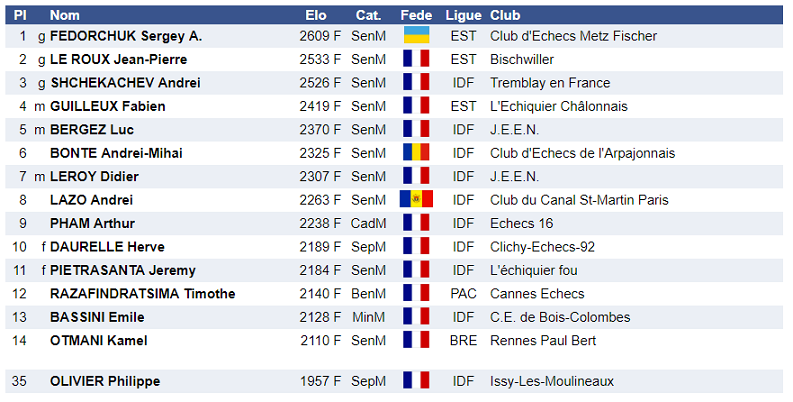Click the Moldova flag in LAZO's row
Image resolution: width=793 pixels, height=402 pixels.
coord(416,200)
